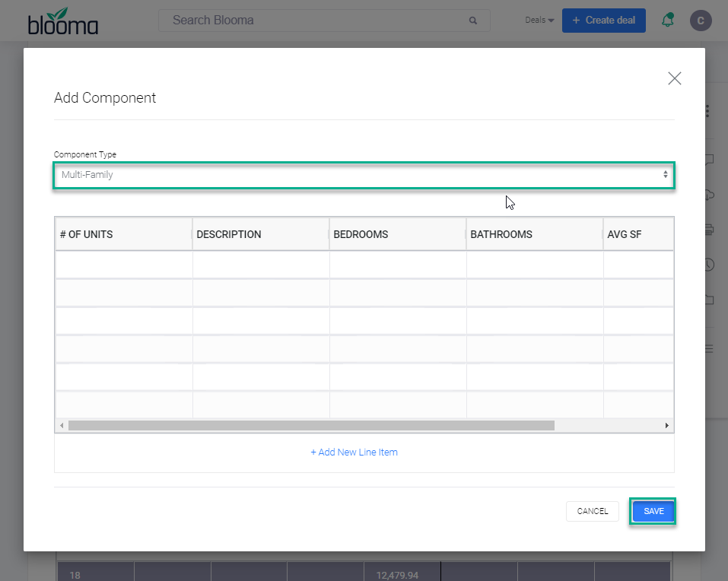This screenshot has width=728, height=581.
Task: Select first cell under DESCRIPTION
Action: point(261,265)
